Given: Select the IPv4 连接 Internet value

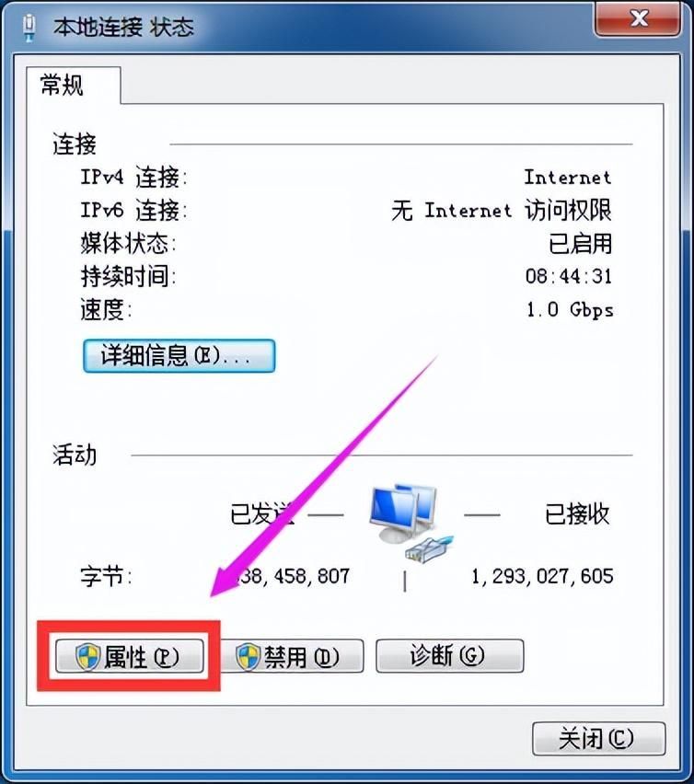Looking at the screenshot, I should point(568,177).
